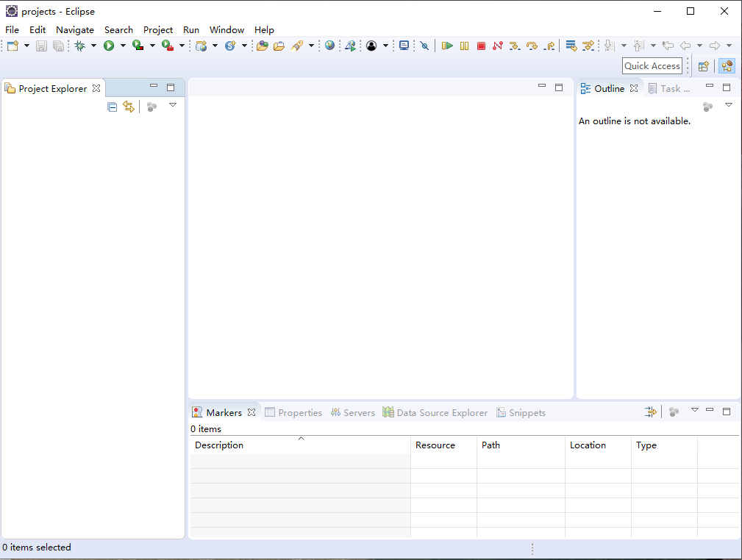Screen dimensions: 742x560
Task: Click the Open Console monitor icon
Action: click(x=404, y=46)
